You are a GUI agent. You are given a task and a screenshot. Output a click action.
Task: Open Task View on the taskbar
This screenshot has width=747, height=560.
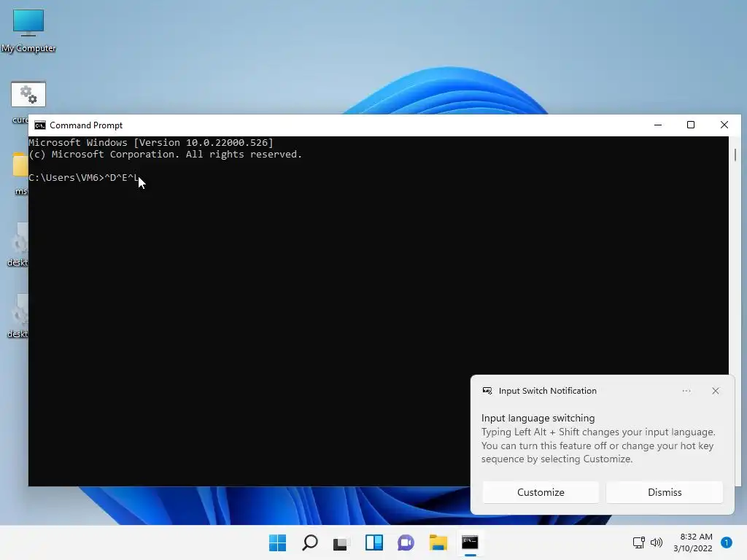click(x=340, y=542)
